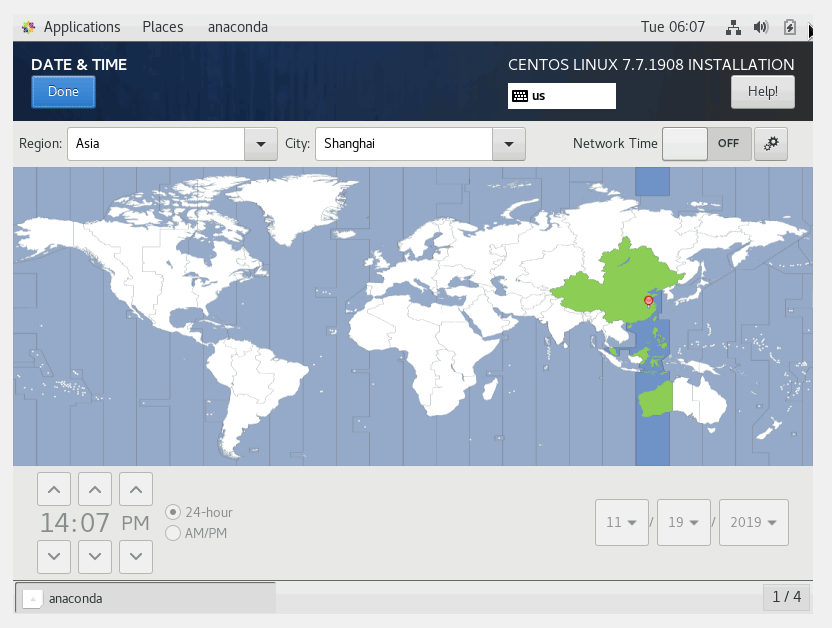The image size is (832, 628).
Task: Increase the hours value
Action: pyautogui.click(x=54, y=489)
